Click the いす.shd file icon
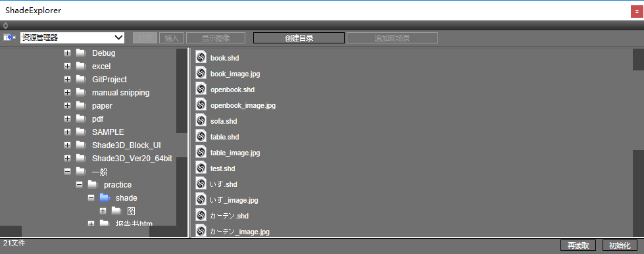 (x=201, y=184)
